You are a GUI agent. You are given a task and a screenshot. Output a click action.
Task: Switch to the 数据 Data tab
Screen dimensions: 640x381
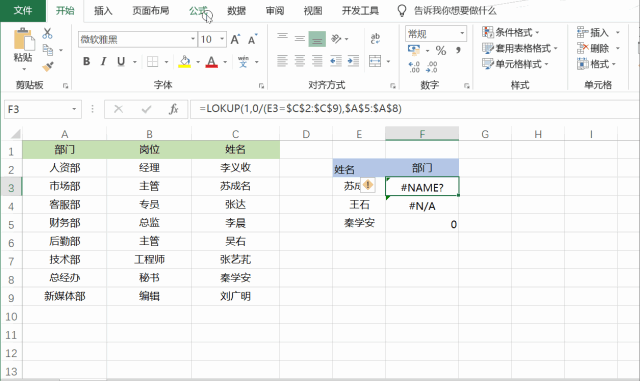click(237, 11)
